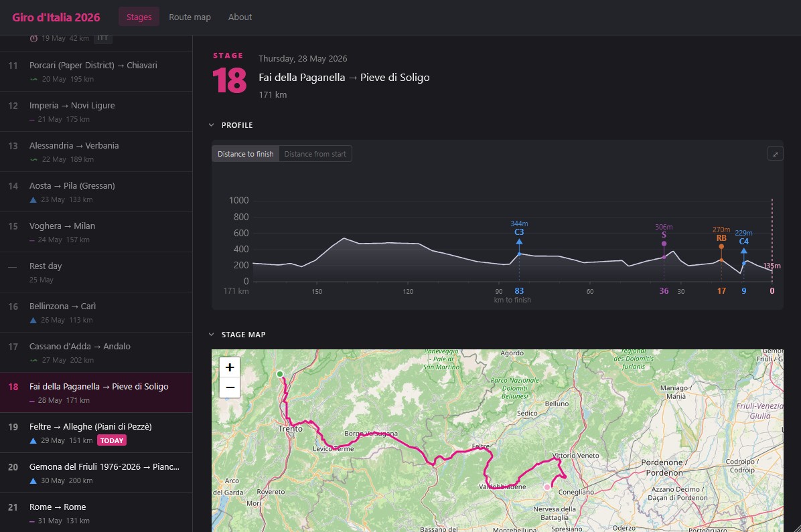801x532 pixels.
Task: Click the pink finish marker on map
Action: (x=547, y=487)
